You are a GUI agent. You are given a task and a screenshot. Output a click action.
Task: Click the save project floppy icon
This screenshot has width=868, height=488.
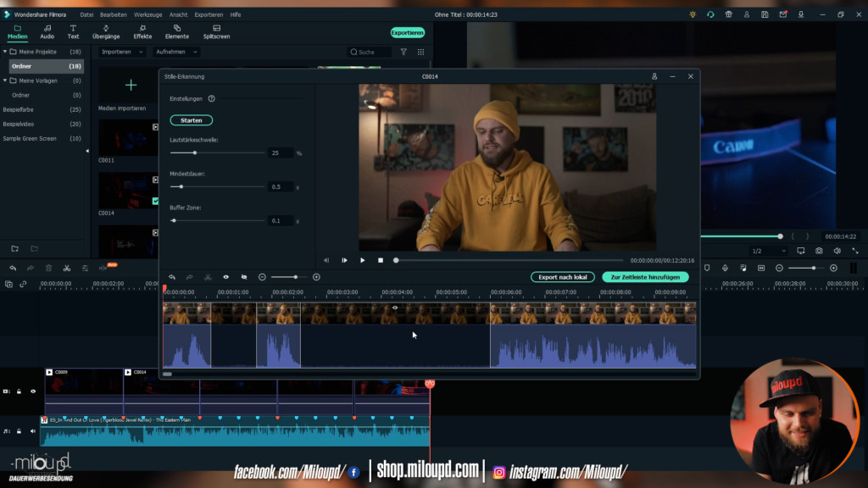765,15
